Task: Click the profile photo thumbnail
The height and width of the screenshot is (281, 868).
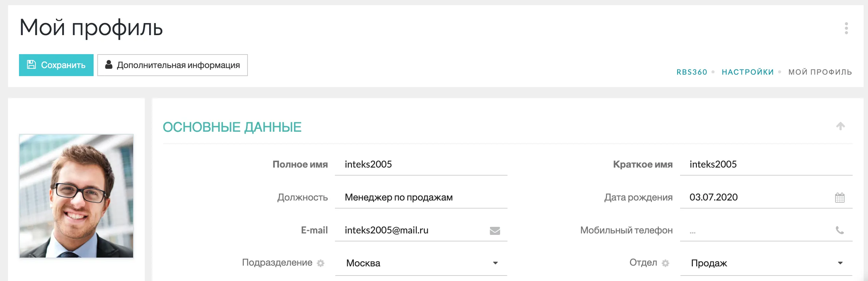Action: [76, 196]
